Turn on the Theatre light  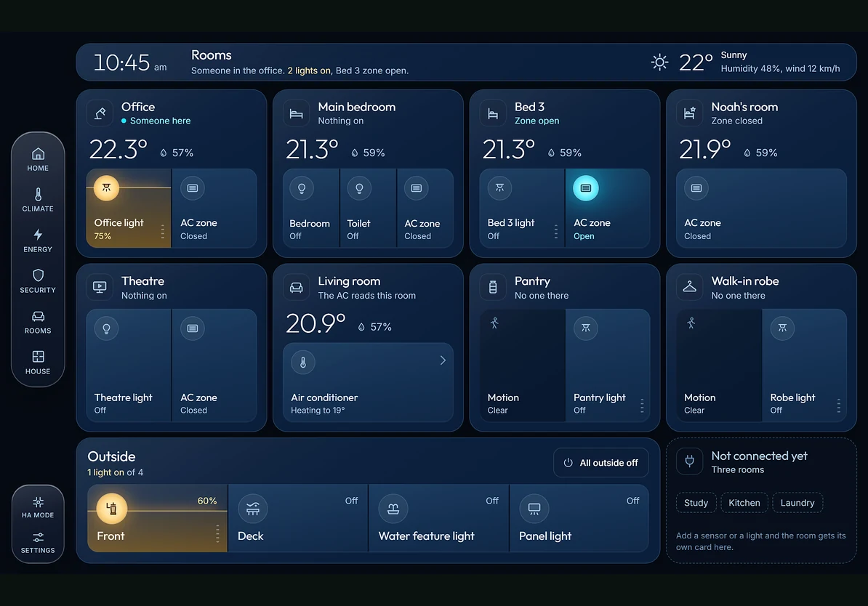tap(129, 365)
